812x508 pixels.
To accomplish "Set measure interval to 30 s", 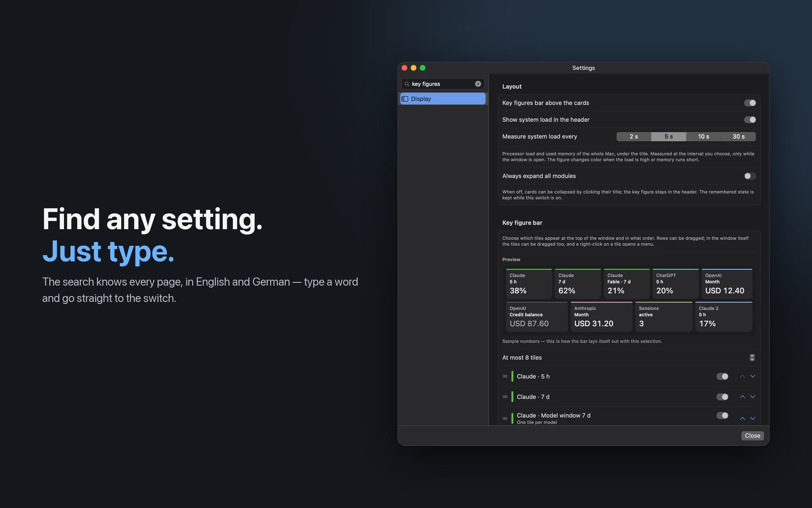I will tap(738, 137).
